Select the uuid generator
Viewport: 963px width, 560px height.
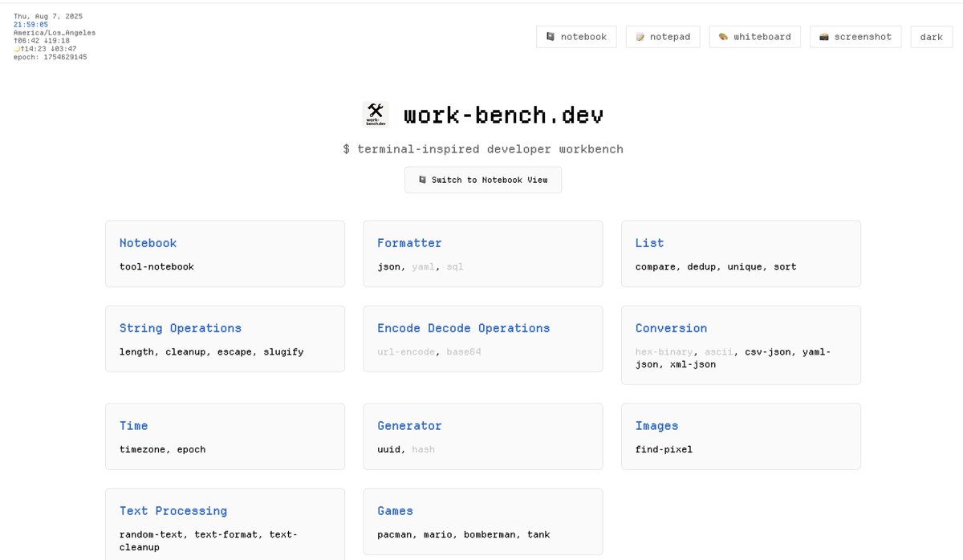coord(388,449)
